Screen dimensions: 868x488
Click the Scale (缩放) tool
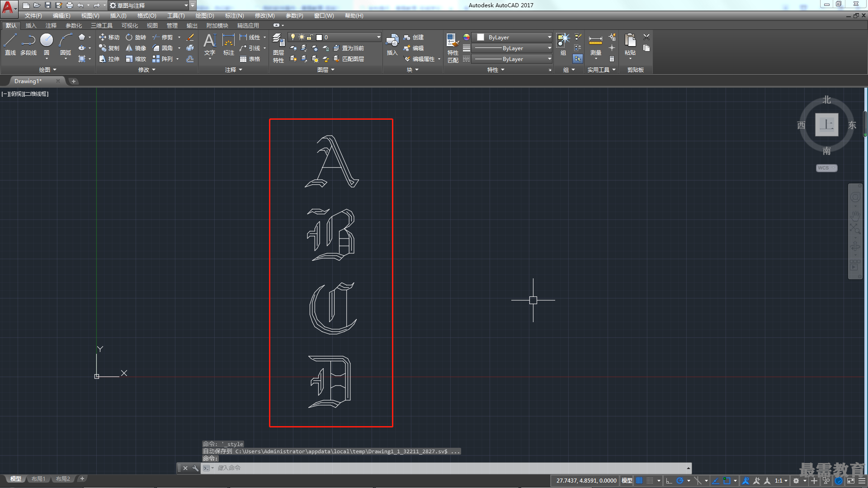point(136,59)
